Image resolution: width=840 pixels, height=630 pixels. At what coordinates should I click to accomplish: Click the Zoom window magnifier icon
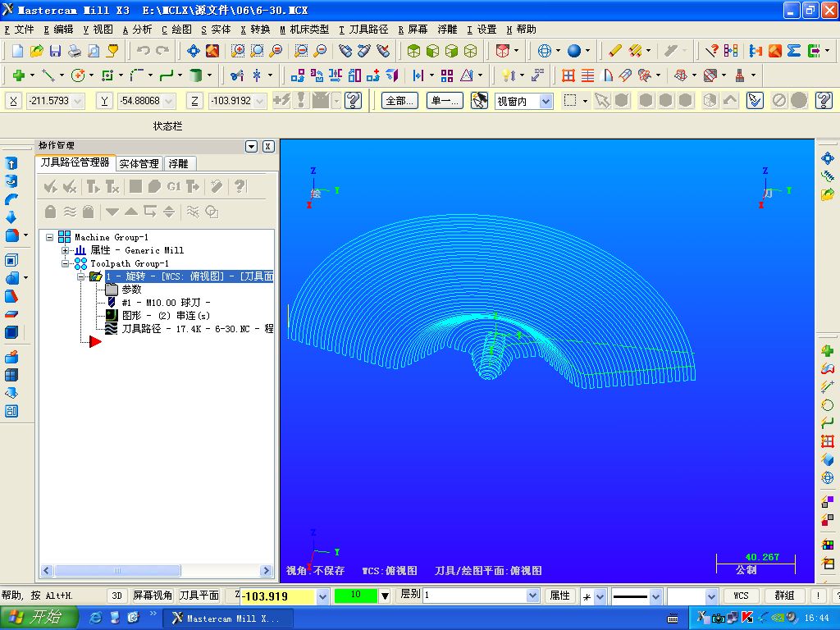pos(238,51)
